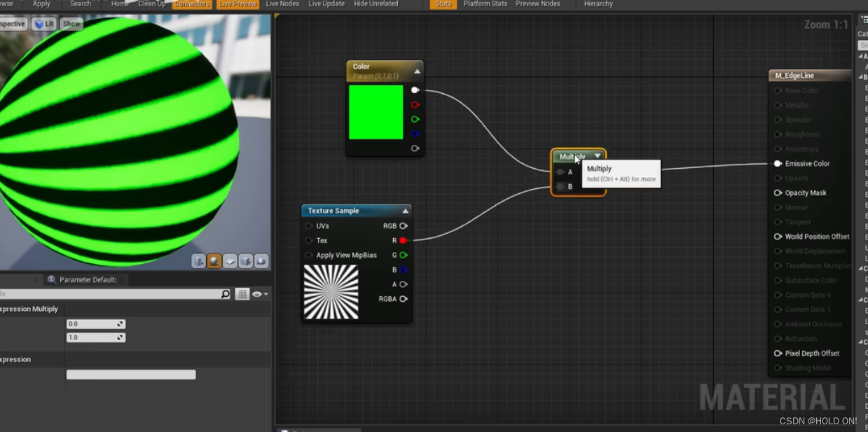Screen dimensions: 868x432
Task: Open the Lit view mode dropdown
Action: coord(44,23)
